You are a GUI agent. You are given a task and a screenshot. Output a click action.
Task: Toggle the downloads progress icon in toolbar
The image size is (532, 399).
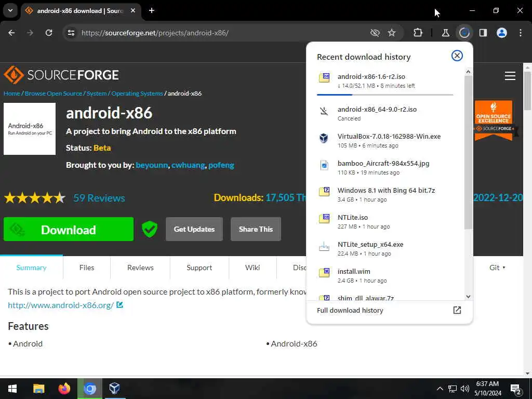464,33
